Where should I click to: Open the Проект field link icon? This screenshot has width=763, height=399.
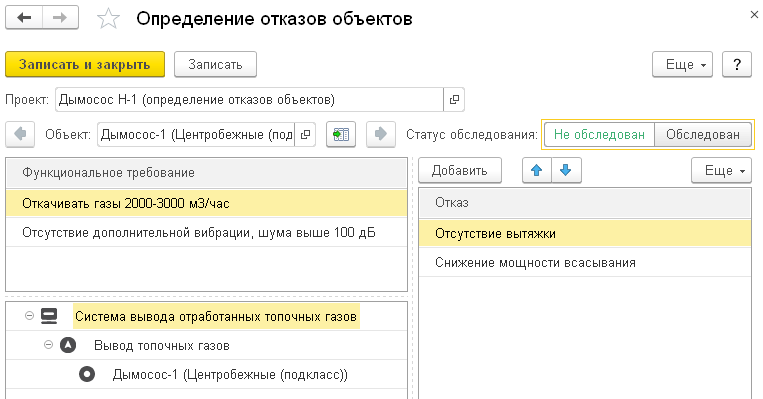point(454,100)
